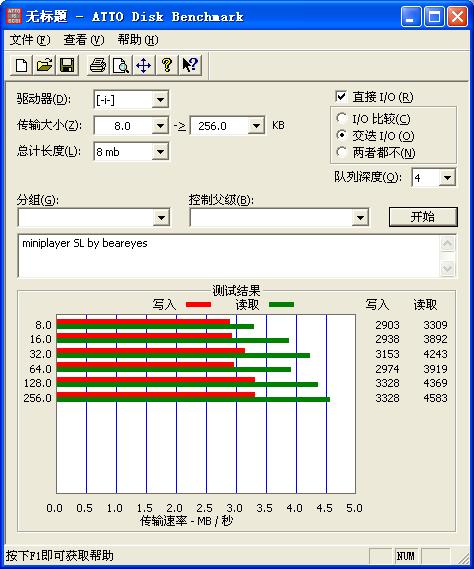Click the 开始 start button
Screen dimensions: 474x569
click(x=423, y=217)
